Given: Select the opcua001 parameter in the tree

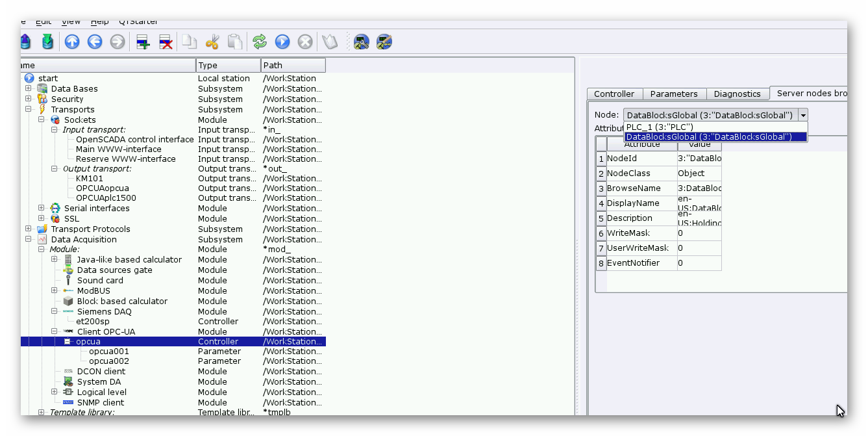Looking at the screenshot, I should coord(108,352).
